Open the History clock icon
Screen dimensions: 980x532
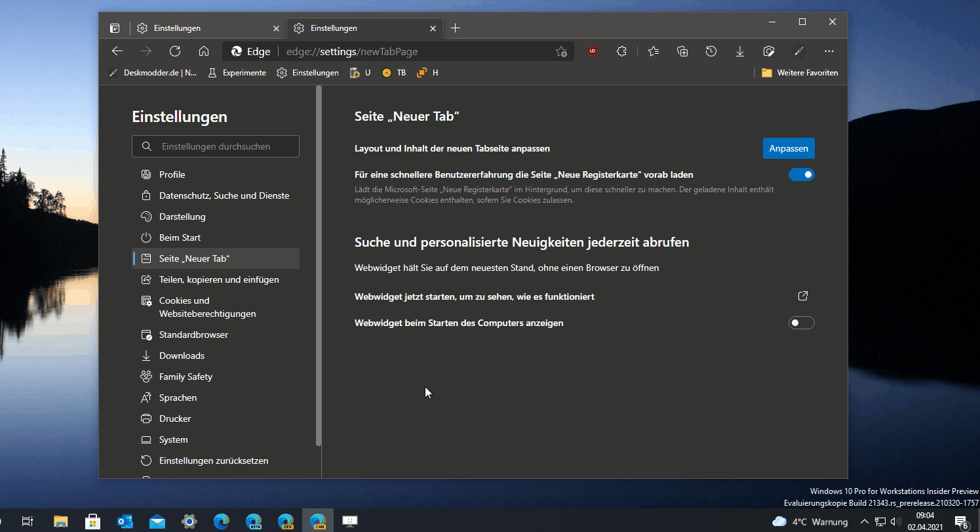pos(711,51)
